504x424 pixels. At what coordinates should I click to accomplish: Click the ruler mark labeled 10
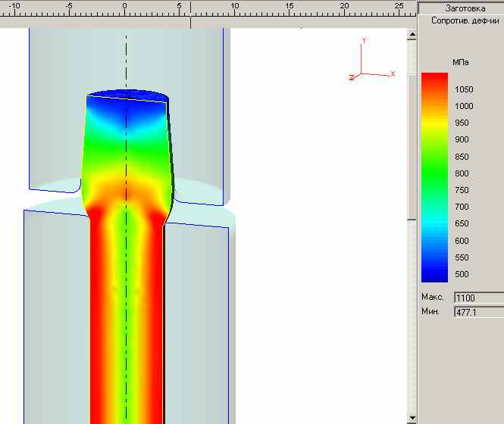(x=235, y=6)
